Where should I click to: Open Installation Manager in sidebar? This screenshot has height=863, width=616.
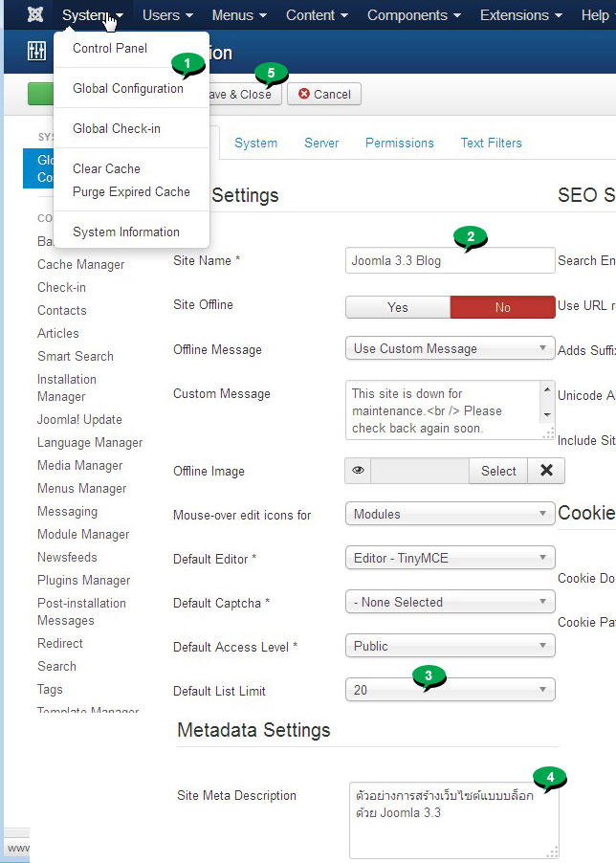pos(67,388)
